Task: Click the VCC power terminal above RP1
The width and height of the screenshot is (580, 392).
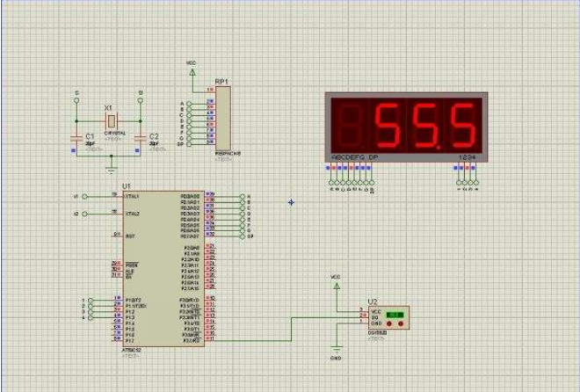Action: 192,71
